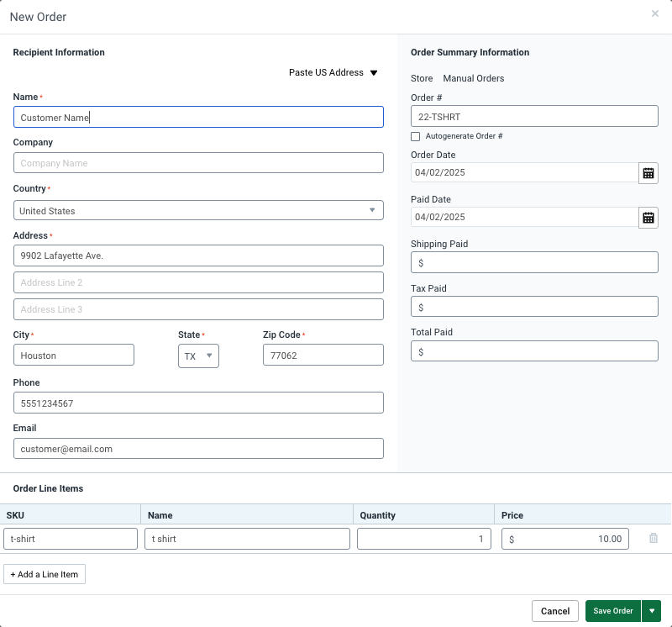
Task: Click the Phone number field
Action: (198, 402)
